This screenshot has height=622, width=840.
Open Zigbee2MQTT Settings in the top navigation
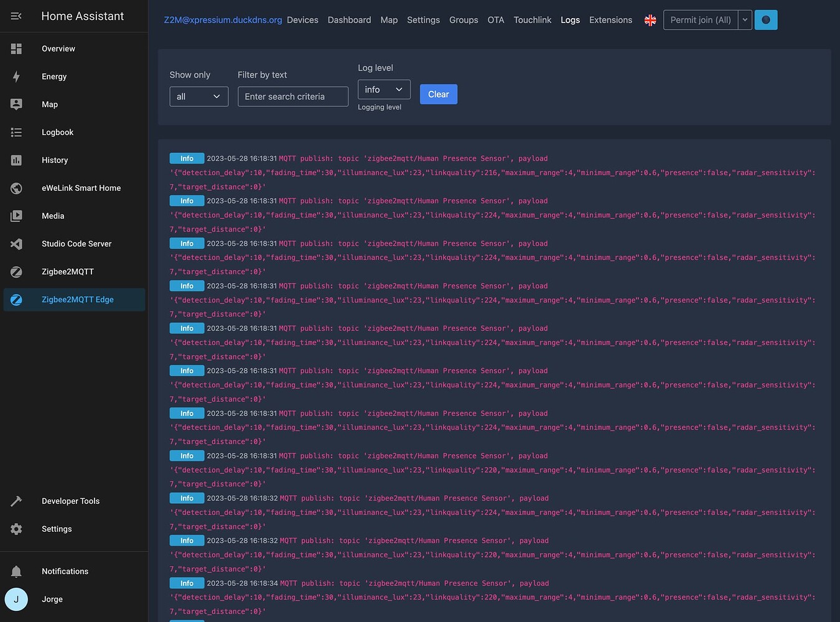[x=423, y=20]
